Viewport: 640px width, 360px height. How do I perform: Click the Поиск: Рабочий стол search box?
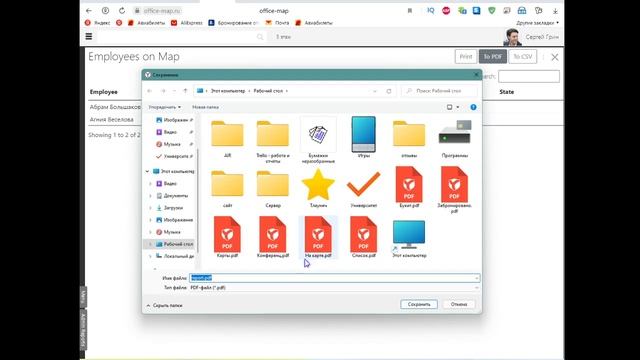[x=439, y=91]
